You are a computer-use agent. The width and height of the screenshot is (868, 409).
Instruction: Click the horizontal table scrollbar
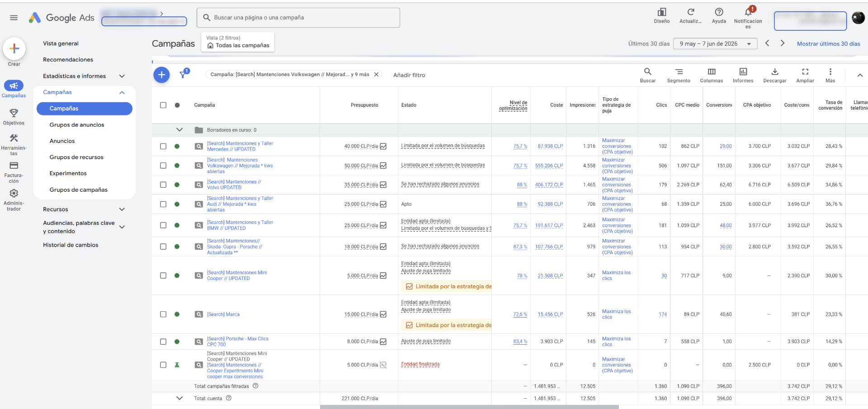coord(469,407)
